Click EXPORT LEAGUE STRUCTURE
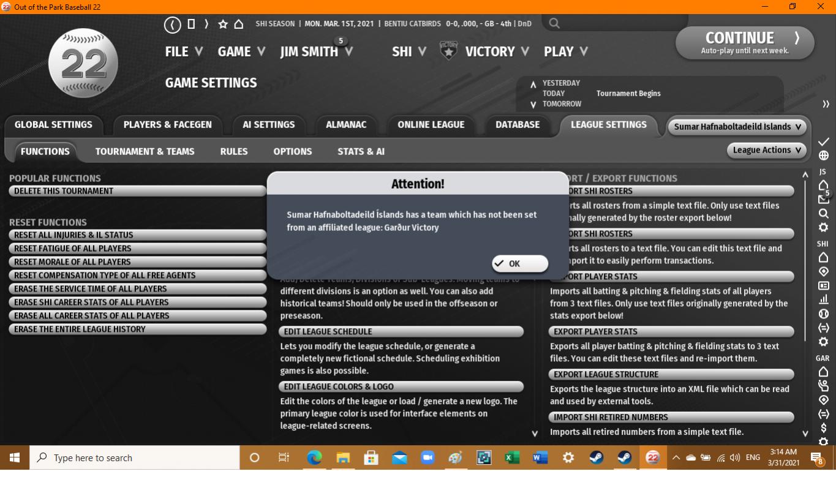This screenshot has height=504, width=836. [x=671, y=375]
